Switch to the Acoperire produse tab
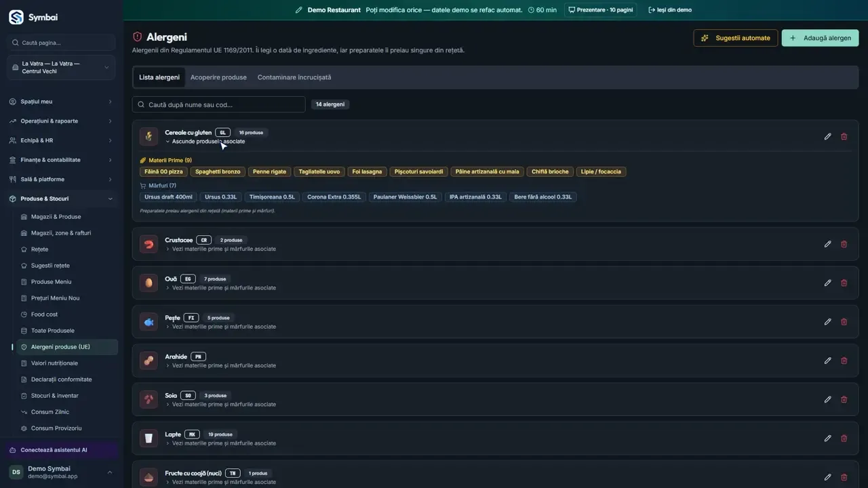868x488 pixels. [218, 77]
